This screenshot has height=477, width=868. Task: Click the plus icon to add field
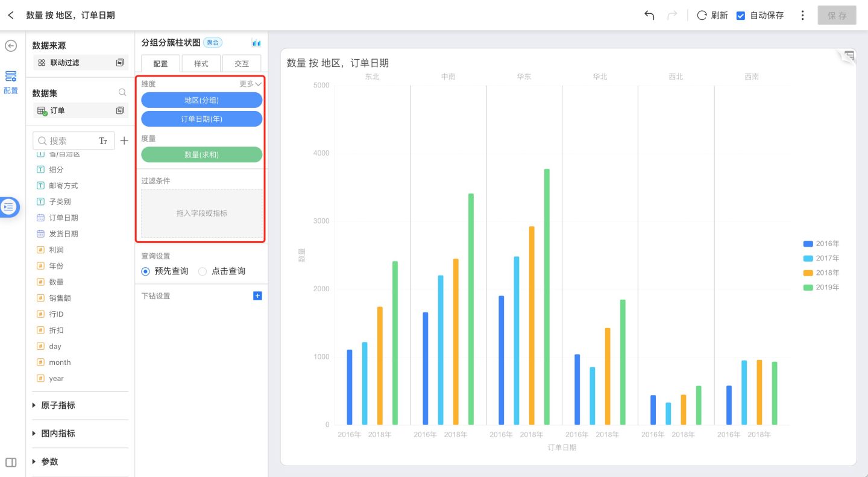(x=124, y=141)
